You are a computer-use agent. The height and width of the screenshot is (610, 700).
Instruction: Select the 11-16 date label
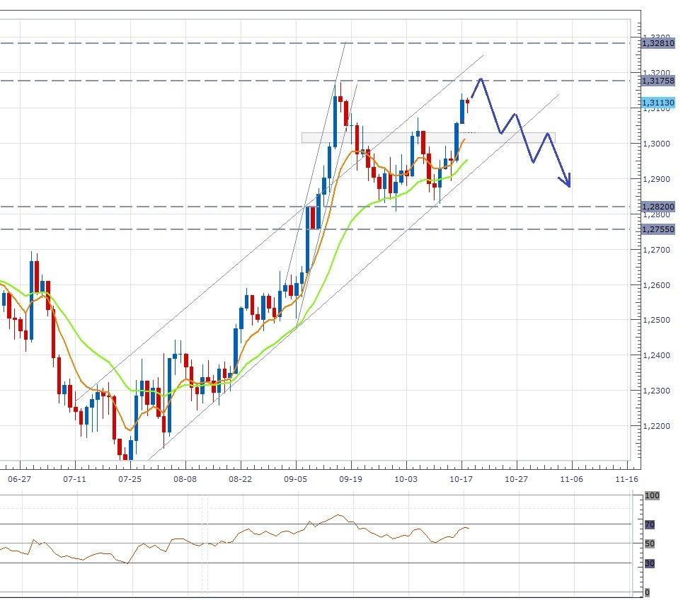[627, 479]
